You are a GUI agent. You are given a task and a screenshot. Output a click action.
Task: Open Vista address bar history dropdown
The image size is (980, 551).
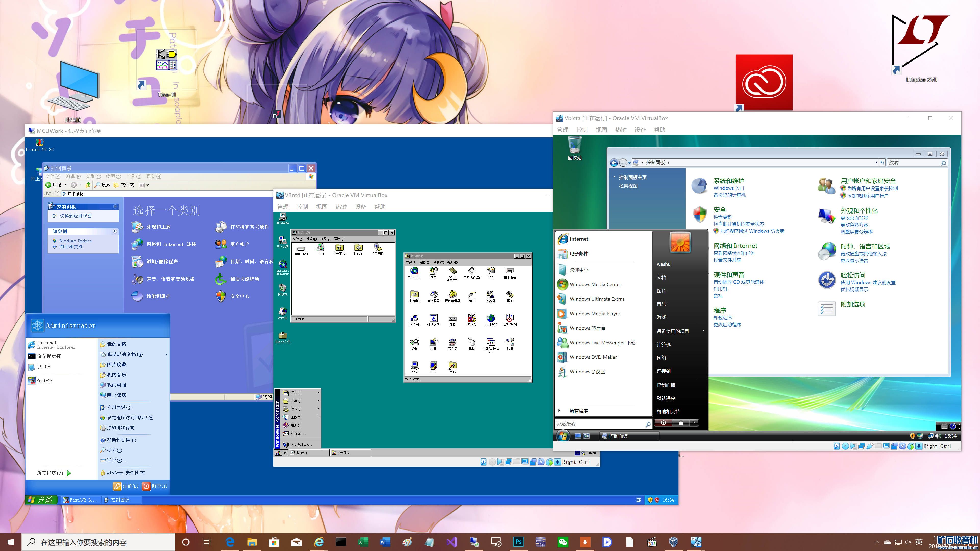[x=877, y=163]
